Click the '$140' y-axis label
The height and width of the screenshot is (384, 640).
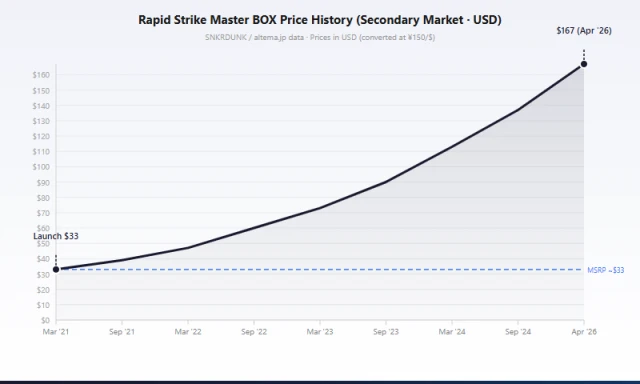[41, 106]
